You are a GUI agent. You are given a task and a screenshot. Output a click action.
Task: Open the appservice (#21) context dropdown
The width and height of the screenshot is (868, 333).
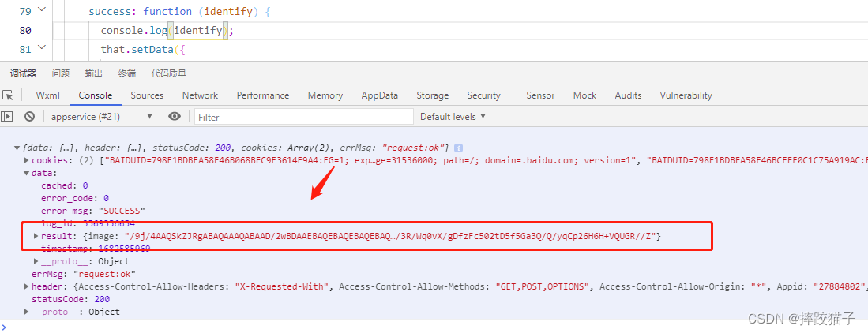pyautogui.click(x=101, y=117)
